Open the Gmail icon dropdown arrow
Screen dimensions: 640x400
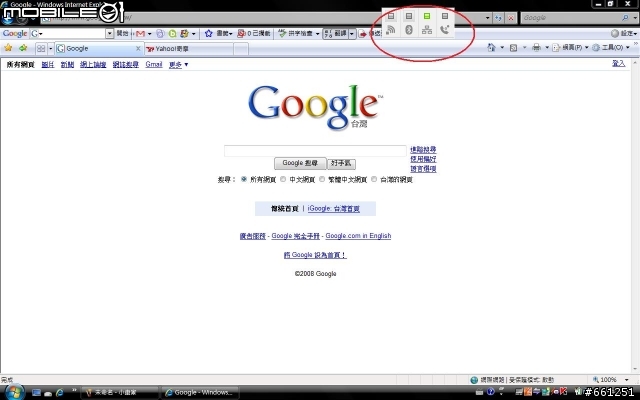[x=149, y=34]
